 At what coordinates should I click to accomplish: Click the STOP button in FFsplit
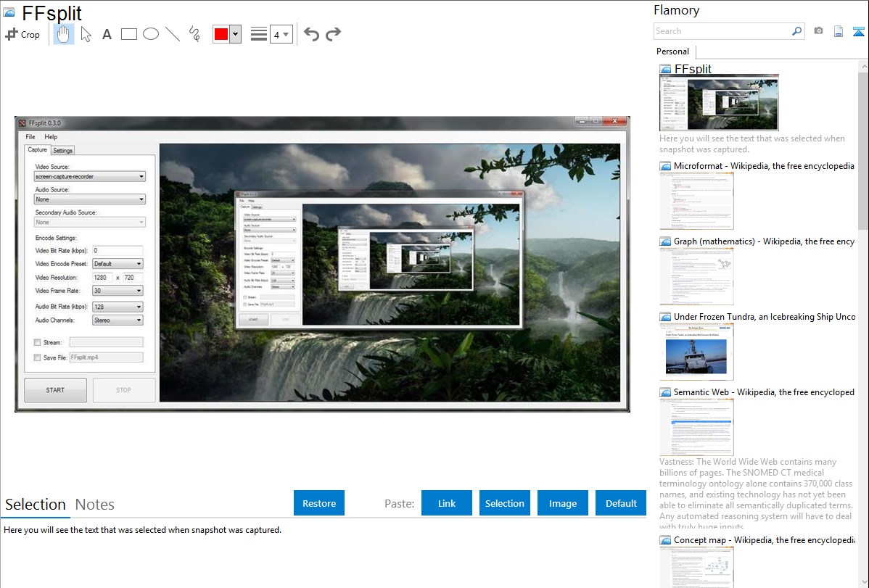pos(123,390)
